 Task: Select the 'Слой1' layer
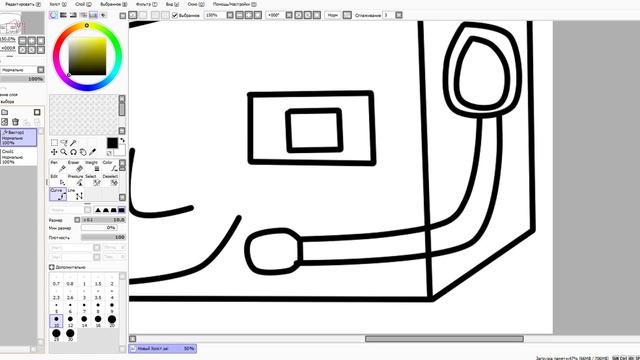pos(19,156)
